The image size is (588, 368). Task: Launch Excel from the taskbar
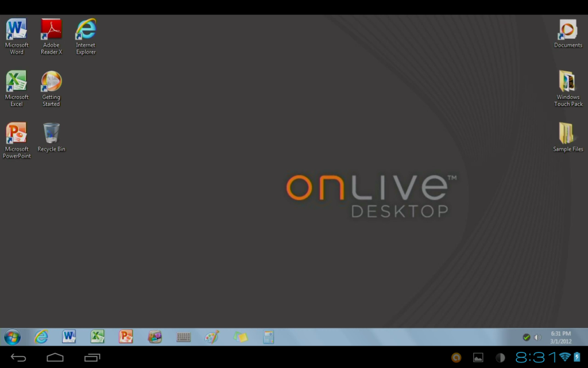98,337
